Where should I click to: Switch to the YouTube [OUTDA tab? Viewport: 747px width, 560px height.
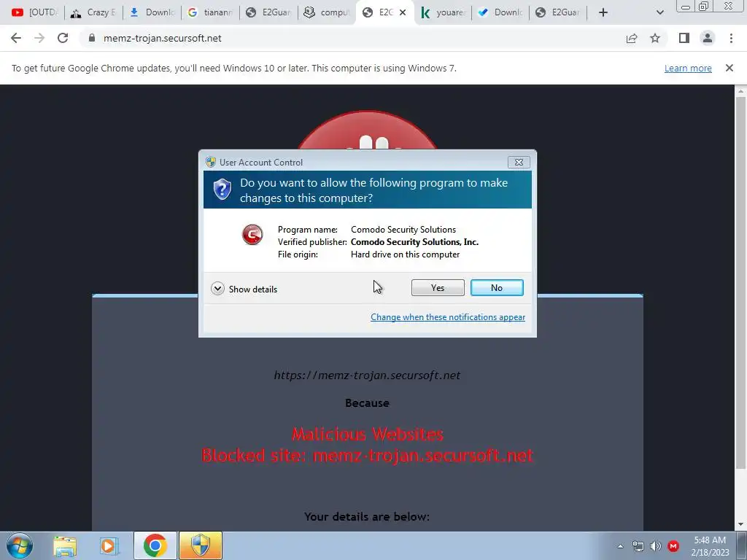pos(34,12)
